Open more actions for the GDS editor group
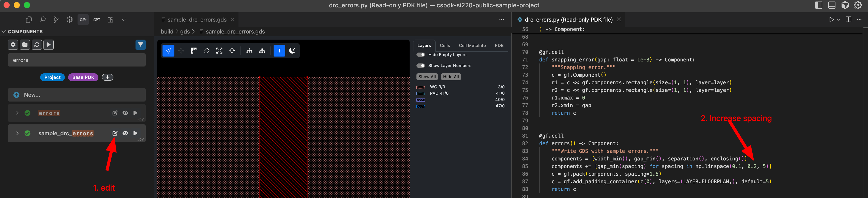This screenshot has height=198, width=868. 501,20
